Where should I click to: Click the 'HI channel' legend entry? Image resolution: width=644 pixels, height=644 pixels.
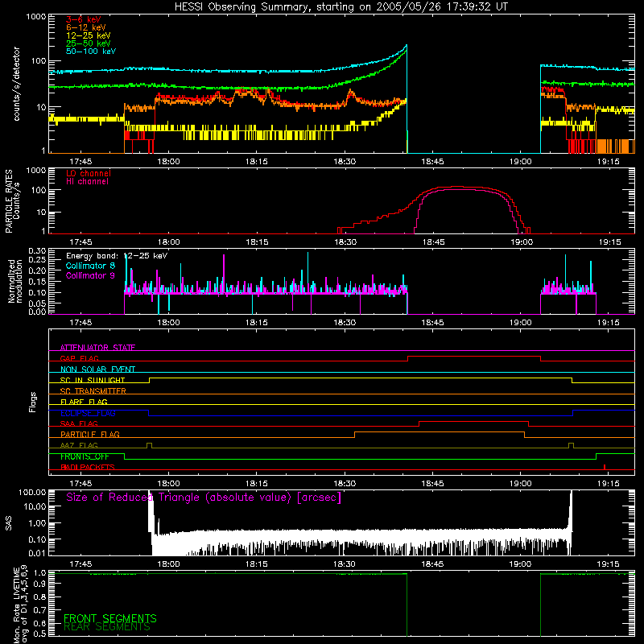[87, 182]
